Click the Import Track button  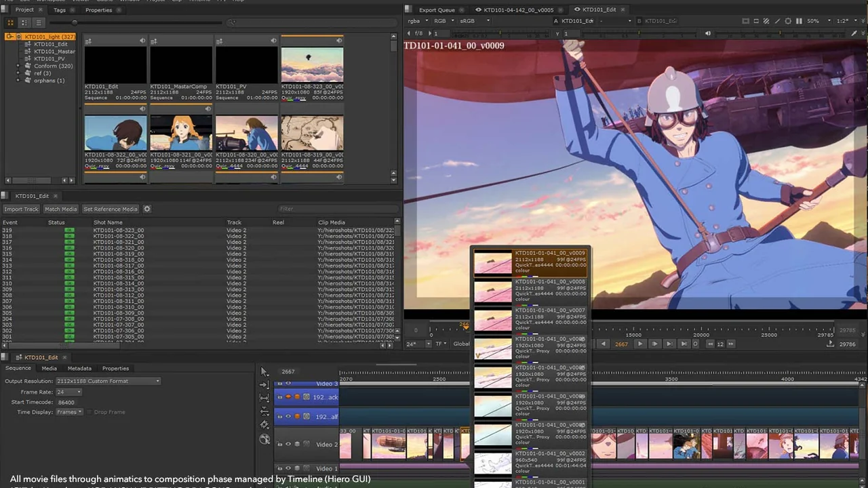pyautogui.click(x=21, y=209)
